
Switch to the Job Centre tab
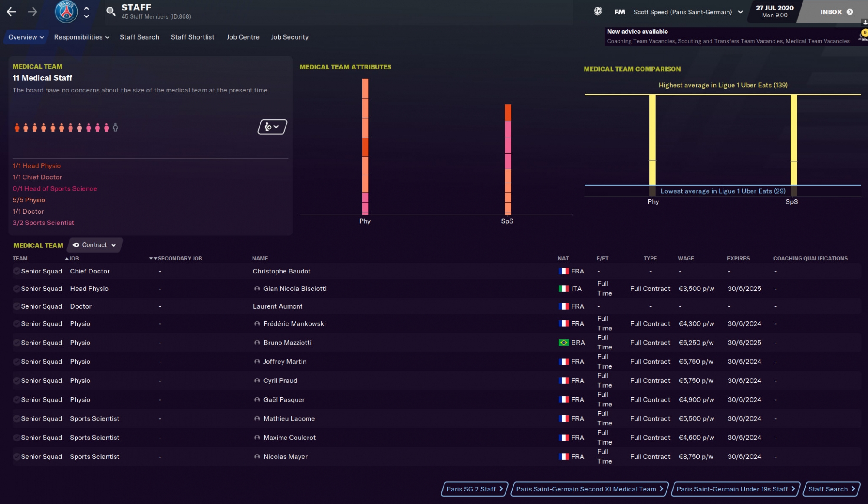coord(243,37)
